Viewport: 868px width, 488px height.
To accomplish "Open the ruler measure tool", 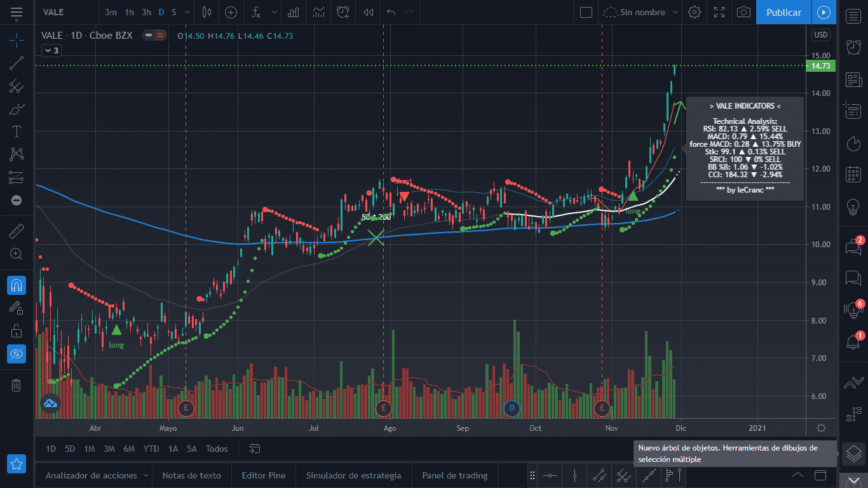I will coord(17,232).
